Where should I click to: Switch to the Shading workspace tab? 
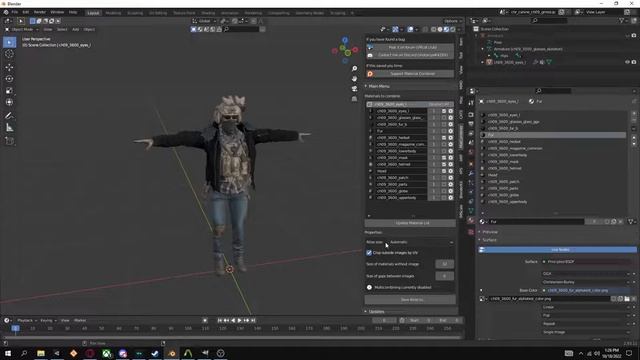pos(208,13)
